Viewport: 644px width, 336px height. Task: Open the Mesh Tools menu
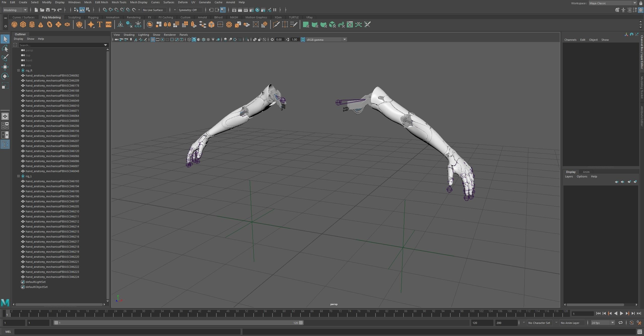(119, 2)
